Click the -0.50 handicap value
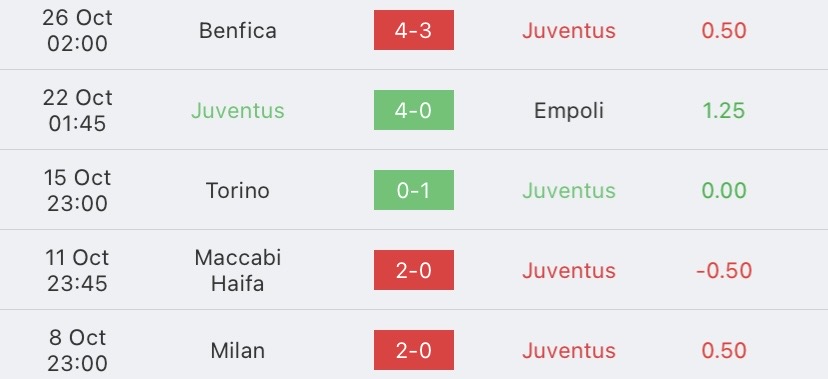Screen dimensions: 828x379 coord(724,271)
